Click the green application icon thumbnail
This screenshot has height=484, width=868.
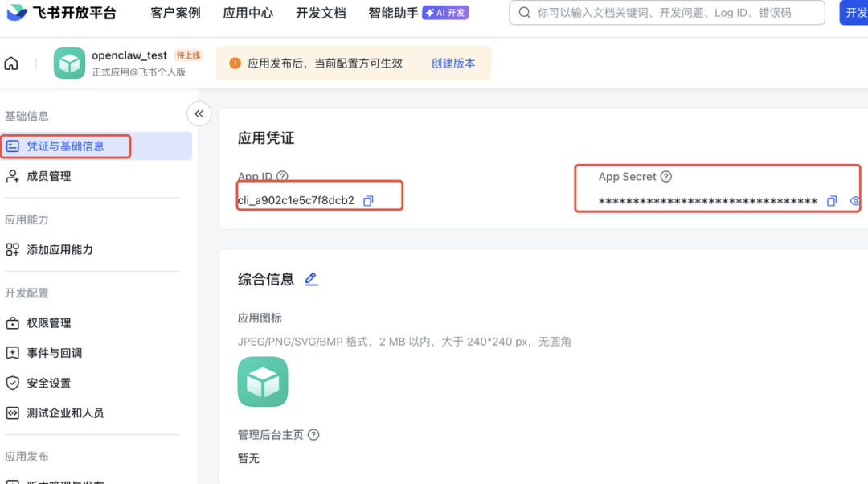coord(263,381)
